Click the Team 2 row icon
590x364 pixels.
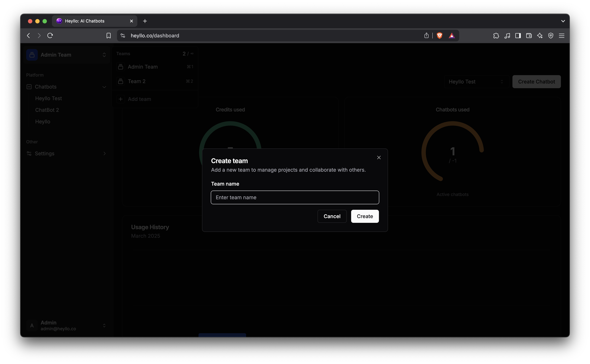[120, 81]
